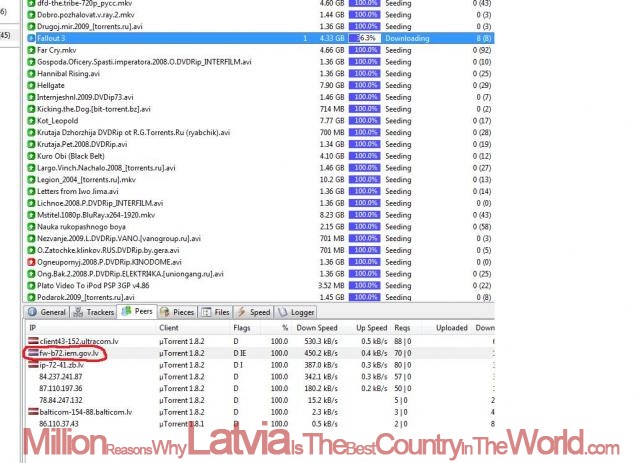
Task: Select the peer fw-b72.iem.gov.lv
Action: [x=68, y=353]
